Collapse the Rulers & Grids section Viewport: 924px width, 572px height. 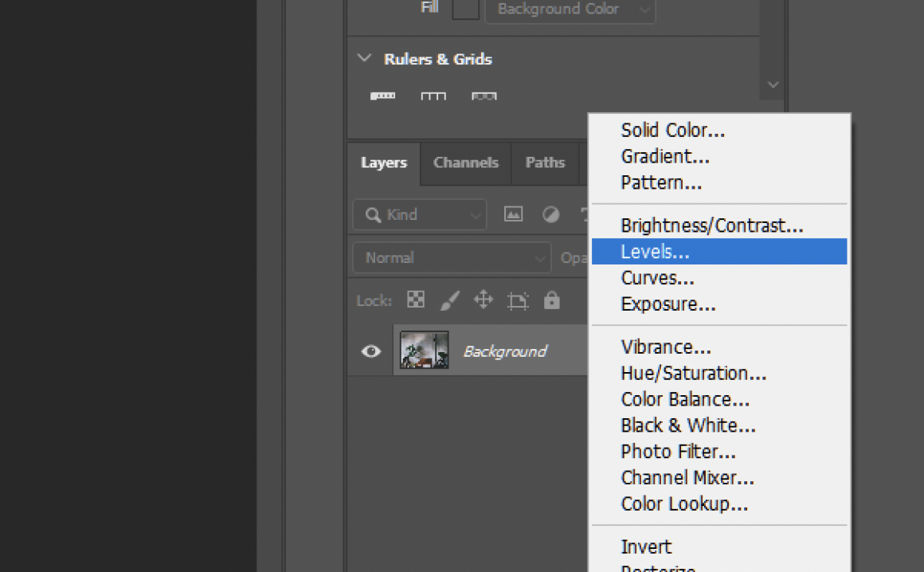[x=364, y=58]
